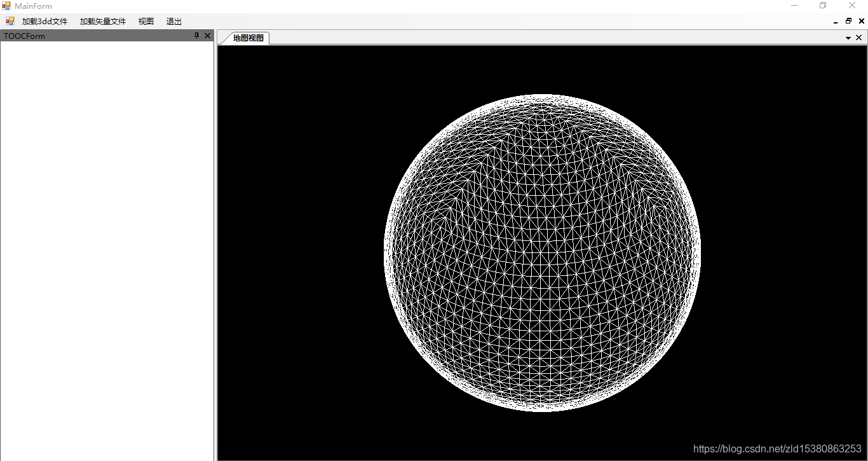
Task: Click the wireframe sphere in map view
Action: 542,253
